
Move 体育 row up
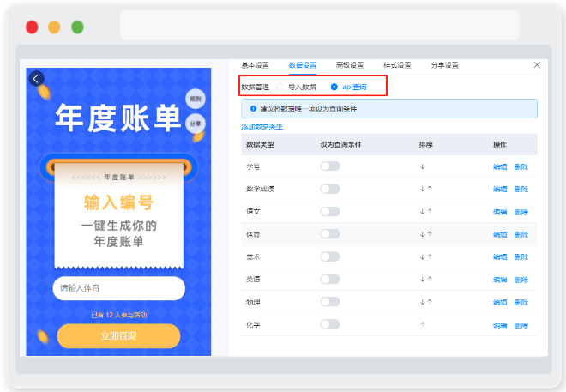pos(430,234)
